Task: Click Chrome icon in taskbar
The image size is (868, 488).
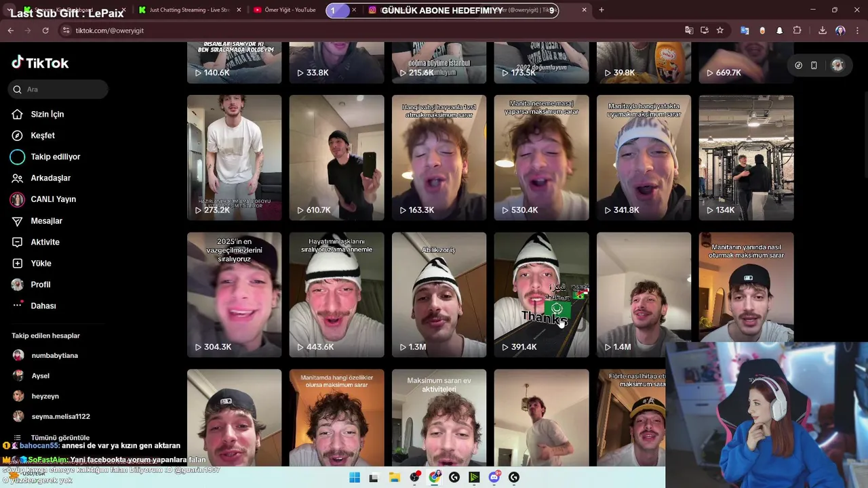Action: pos(435,477)
